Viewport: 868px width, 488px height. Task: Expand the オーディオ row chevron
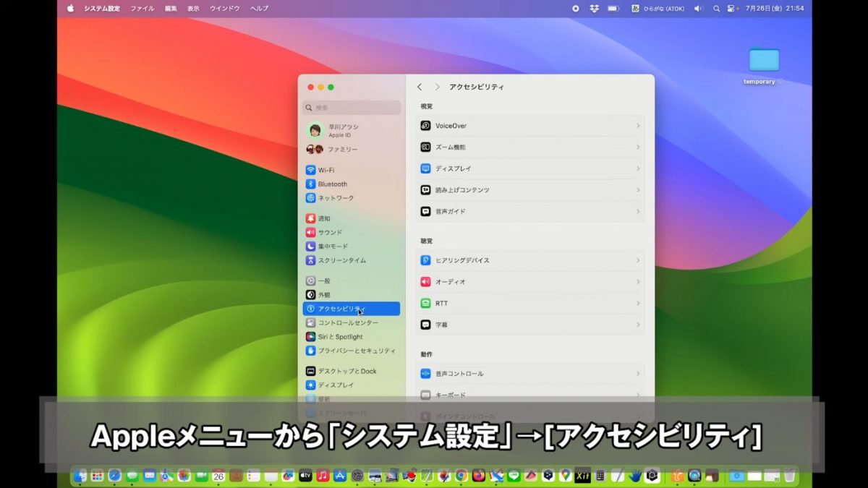[x=638, y=282]
